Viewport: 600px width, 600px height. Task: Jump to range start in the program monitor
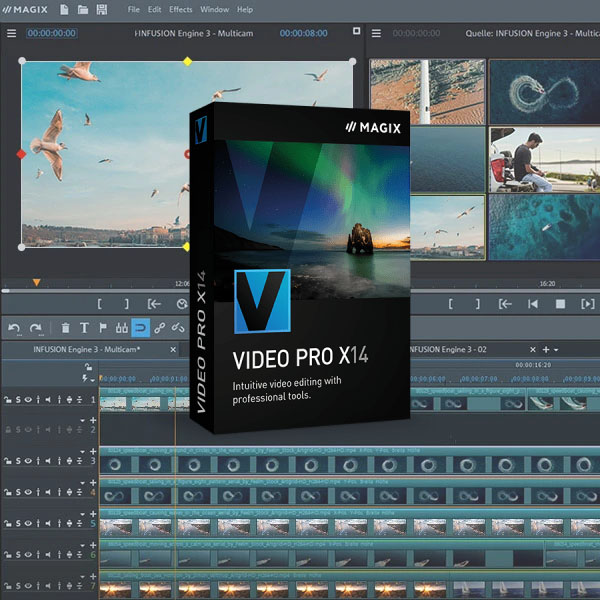pyautogui.click(x=154, y=304)
